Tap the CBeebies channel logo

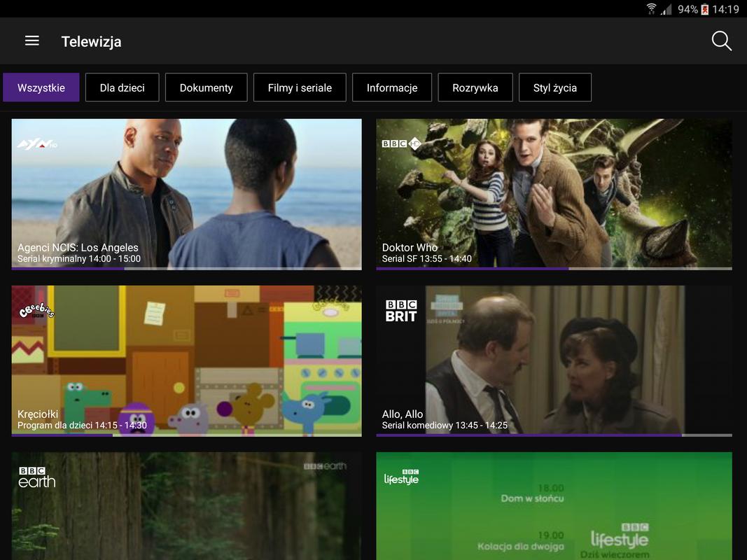(36, 311)
